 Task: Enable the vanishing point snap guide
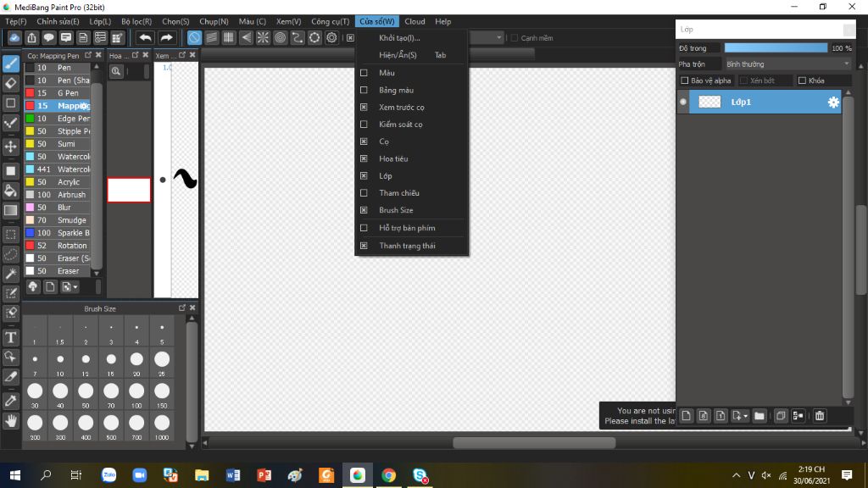point(246,37)
